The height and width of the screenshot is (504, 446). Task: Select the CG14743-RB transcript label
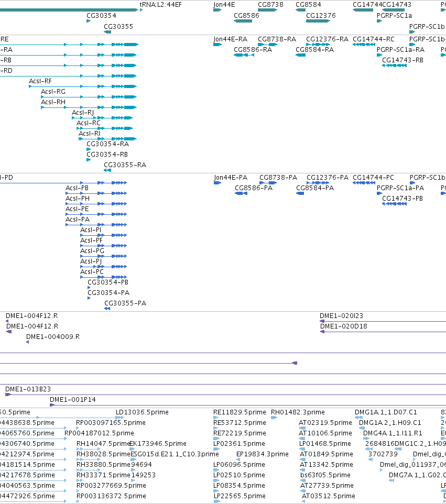coord(403,60)
